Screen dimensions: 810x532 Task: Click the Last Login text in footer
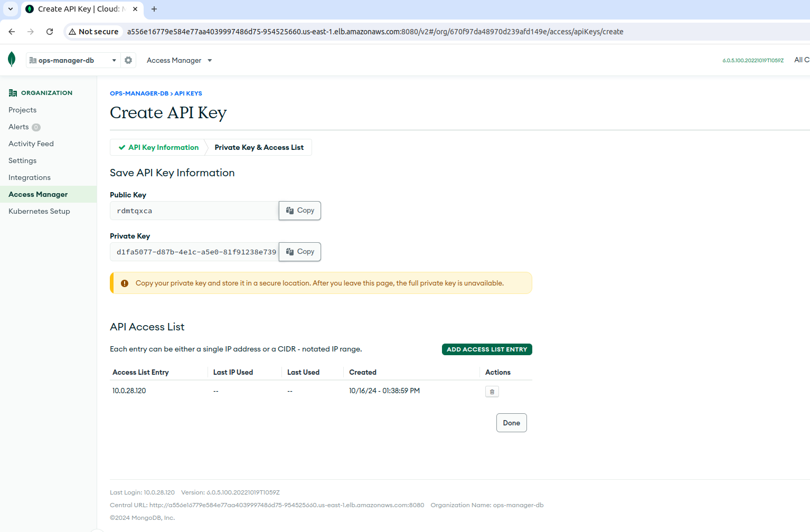point(142,492)
